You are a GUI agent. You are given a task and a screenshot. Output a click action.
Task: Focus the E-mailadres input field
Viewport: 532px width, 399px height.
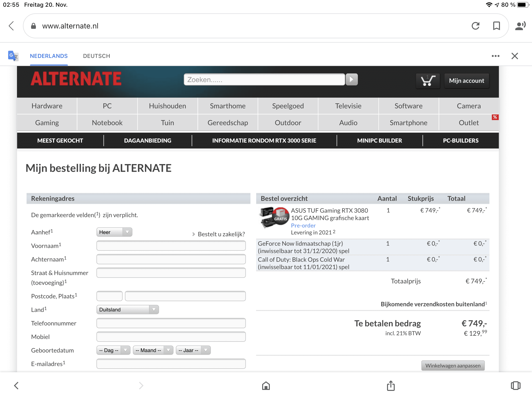pyautogui.click(x=171, y=364)
